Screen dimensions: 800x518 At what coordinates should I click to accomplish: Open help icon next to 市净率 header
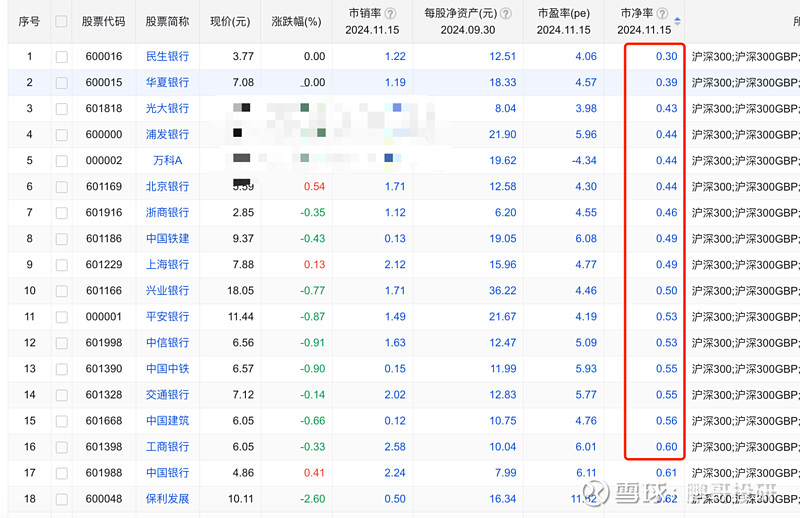662,14
